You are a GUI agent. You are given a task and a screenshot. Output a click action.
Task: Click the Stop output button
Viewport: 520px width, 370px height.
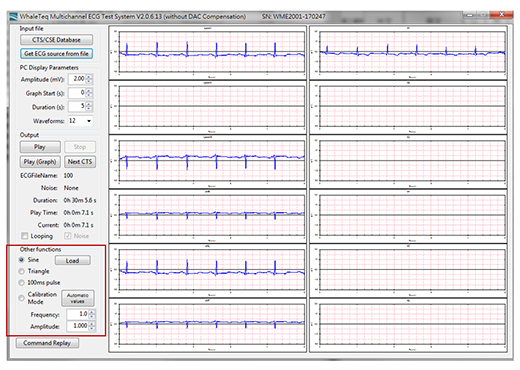pyautogui.click(x=80, y=147)
